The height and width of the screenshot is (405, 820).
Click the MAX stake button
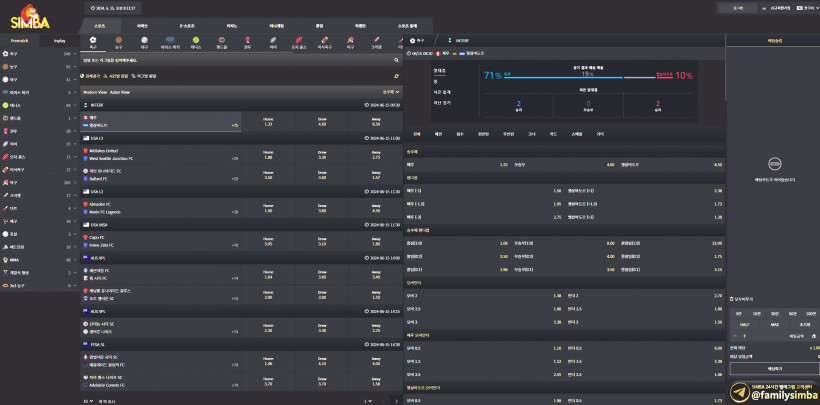(775, 324)
